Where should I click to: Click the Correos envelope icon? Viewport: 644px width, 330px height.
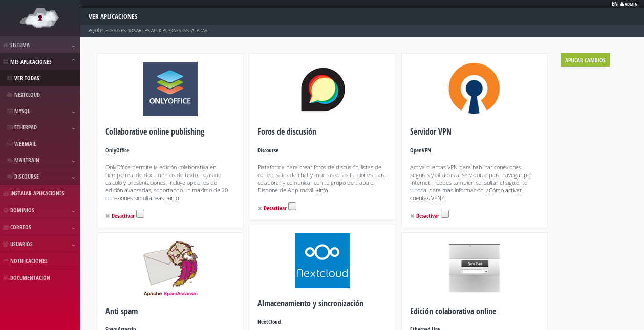(6, 227)
